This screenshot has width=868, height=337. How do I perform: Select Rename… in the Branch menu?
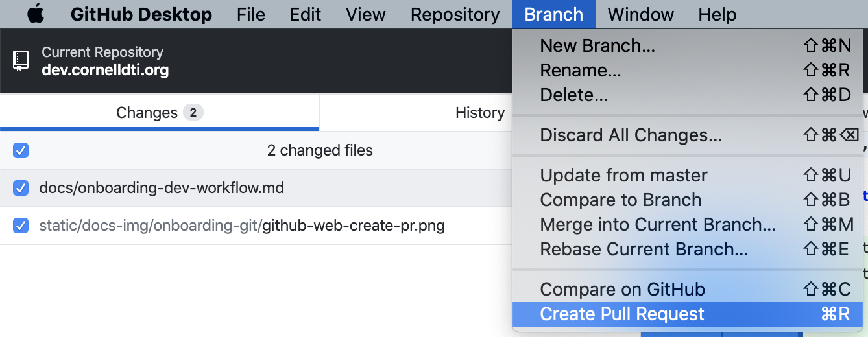tap(688, 70)
